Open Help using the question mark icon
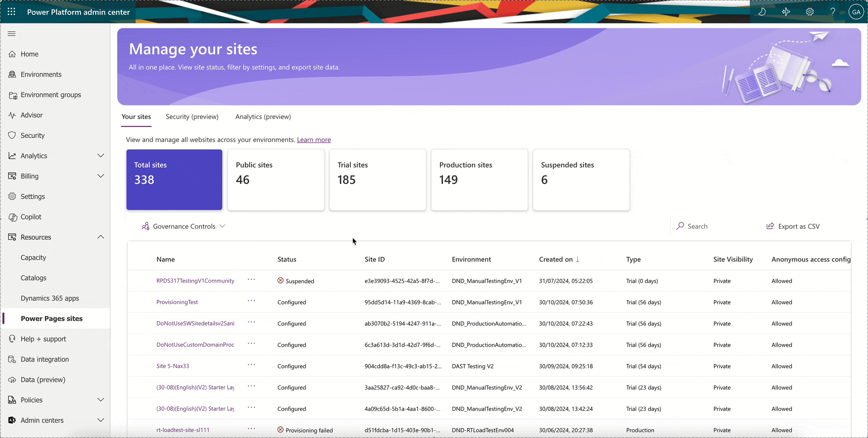868x438 pixels. [833, 12]
